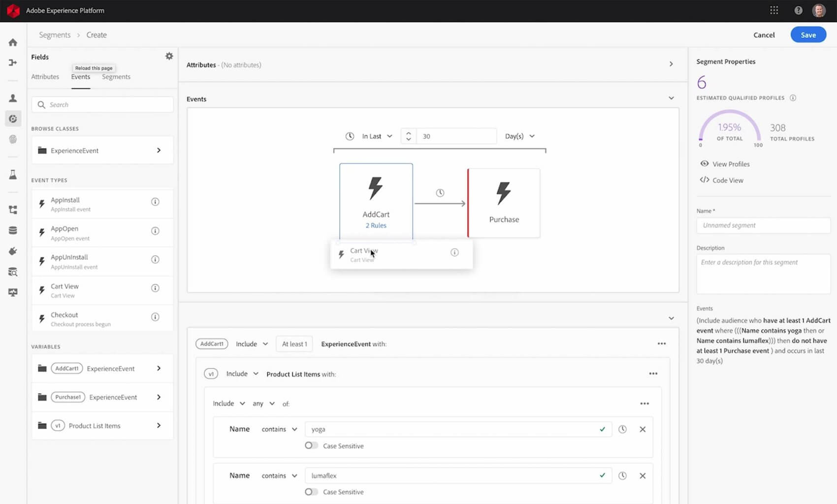Switch to the Segments tab in Fields panel
The height and width of the screenshot is (504, 837).
point(116,76)
